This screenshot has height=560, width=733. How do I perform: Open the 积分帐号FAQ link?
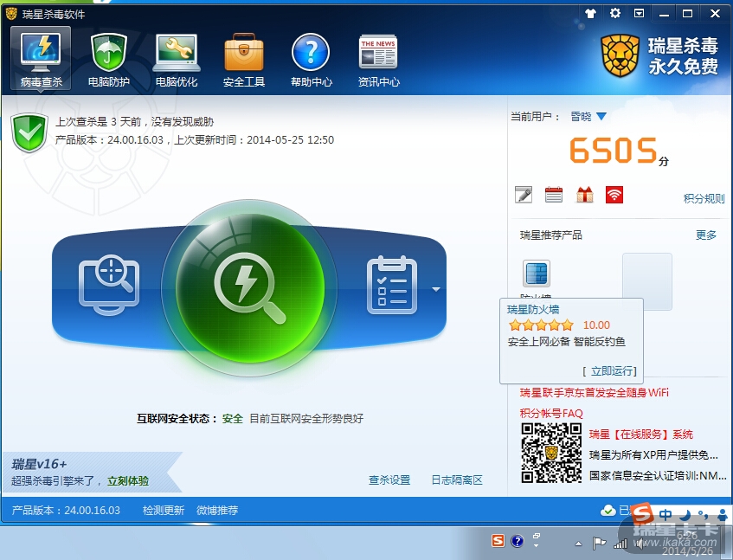click(x=551, y=413)
